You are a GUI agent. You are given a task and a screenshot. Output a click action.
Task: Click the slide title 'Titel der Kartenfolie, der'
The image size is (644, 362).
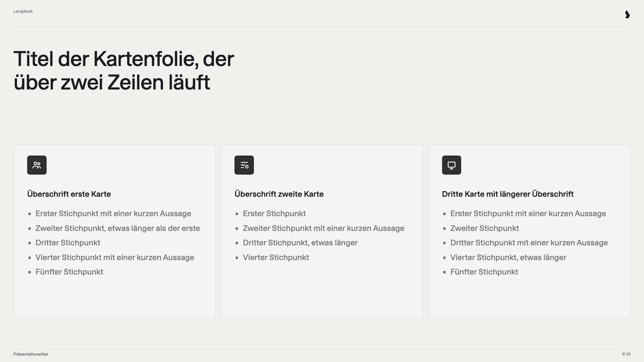pos(124,59)
